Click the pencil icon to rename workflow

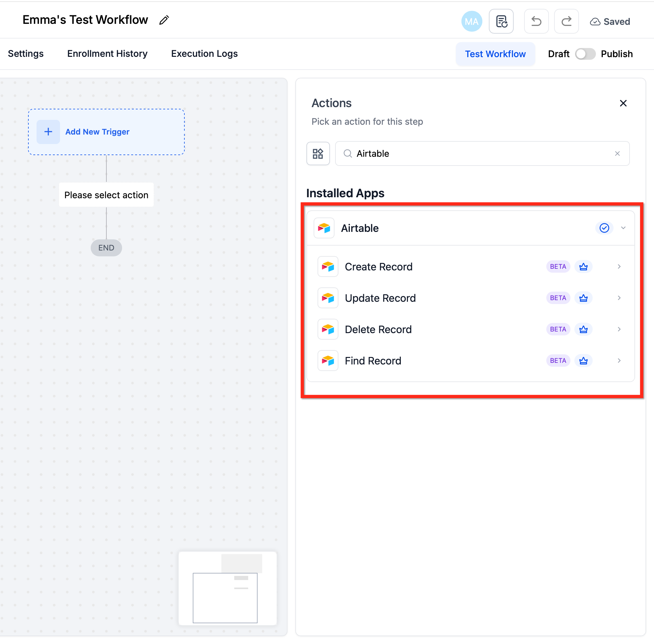tap(164, 20)
